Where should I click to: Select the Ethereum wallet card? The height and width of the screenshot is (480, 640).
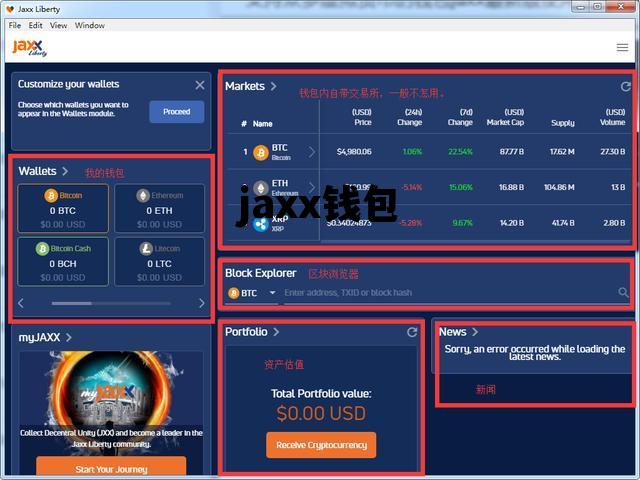tap(160, 209)
